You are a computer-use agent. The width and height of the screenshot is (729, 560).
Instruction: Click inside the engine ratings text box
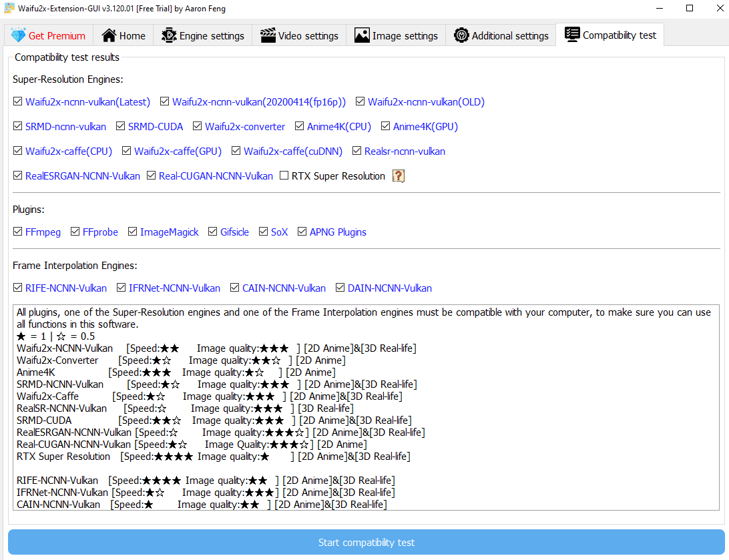(367, 408)
